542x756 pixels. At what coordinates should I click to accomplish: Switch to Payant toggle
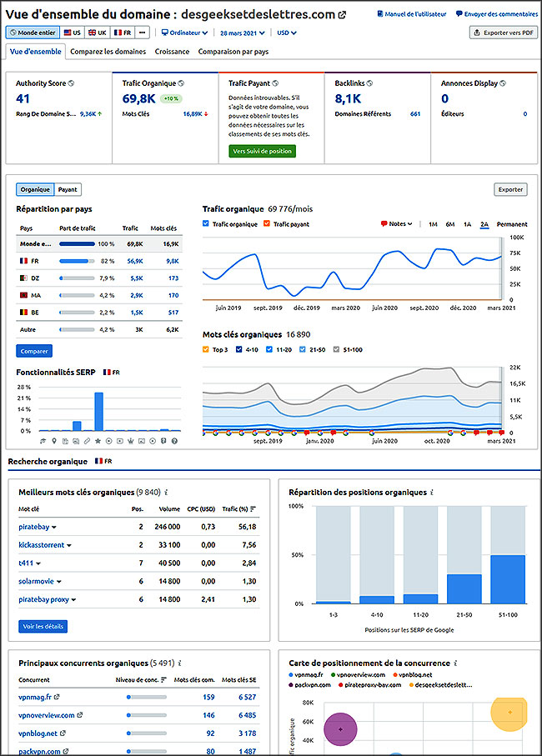pyautogui.click(x=68, y=189)
